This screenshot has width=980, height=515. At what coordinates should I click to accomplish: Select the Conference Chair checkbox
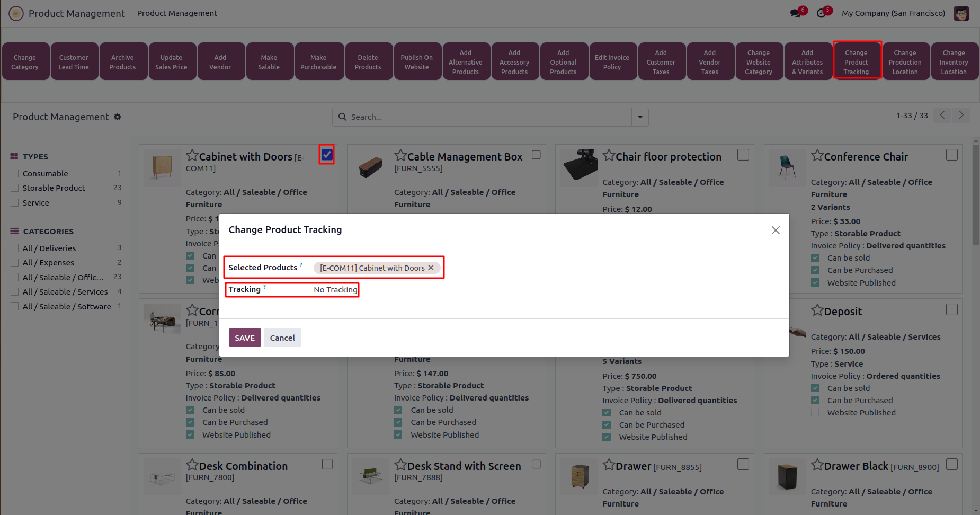pos(952,155)
